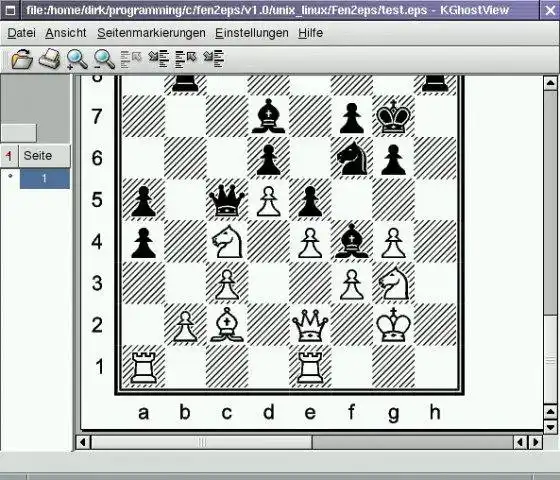560x480 pixels.
Task: Click the Open file folder icon
Action: 22,59
